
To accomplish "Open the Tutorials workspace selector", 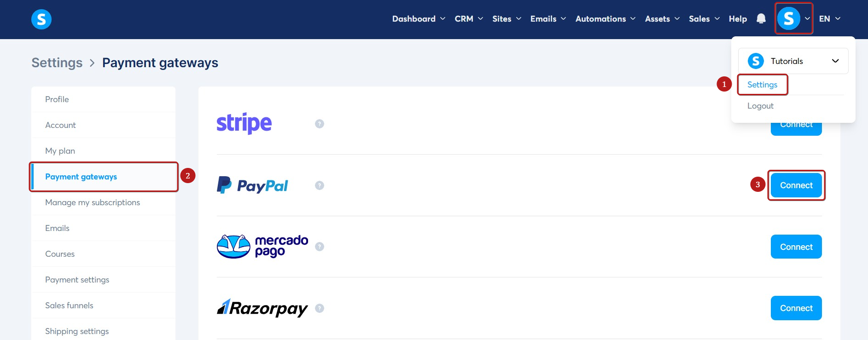I will (793, 61).
